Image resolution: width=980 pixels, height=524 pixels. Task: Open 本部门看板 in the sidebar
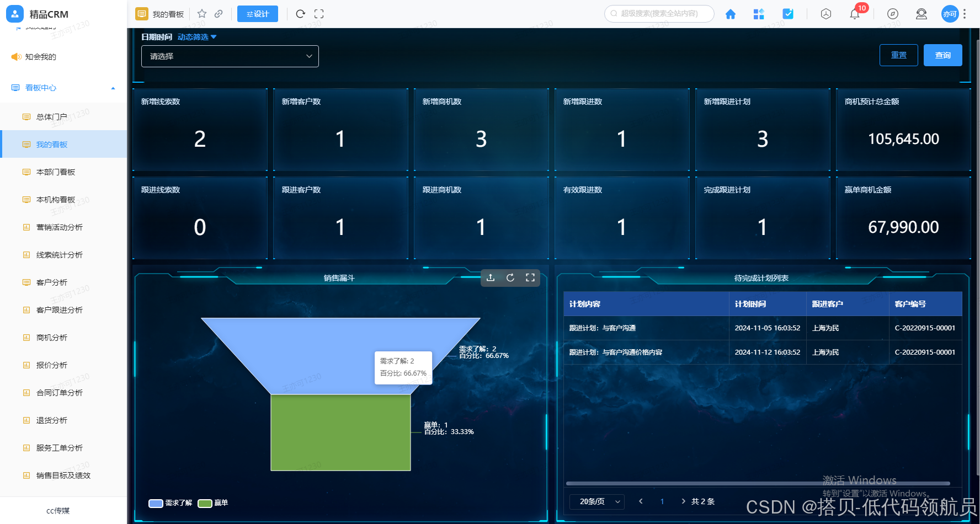[63, 172]
